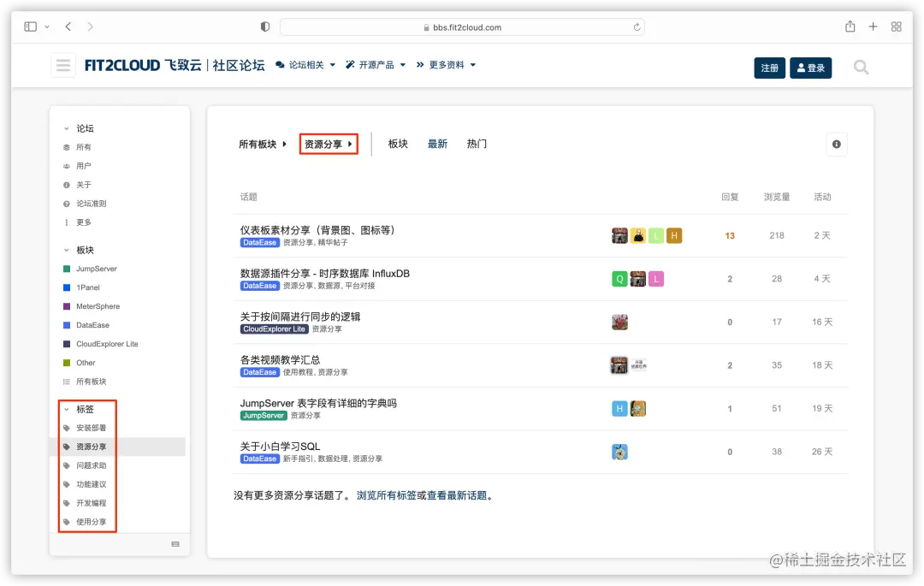Expand the 更多资料 dropdown menu
The image size is (924, 586).
(x=448, y=64)
